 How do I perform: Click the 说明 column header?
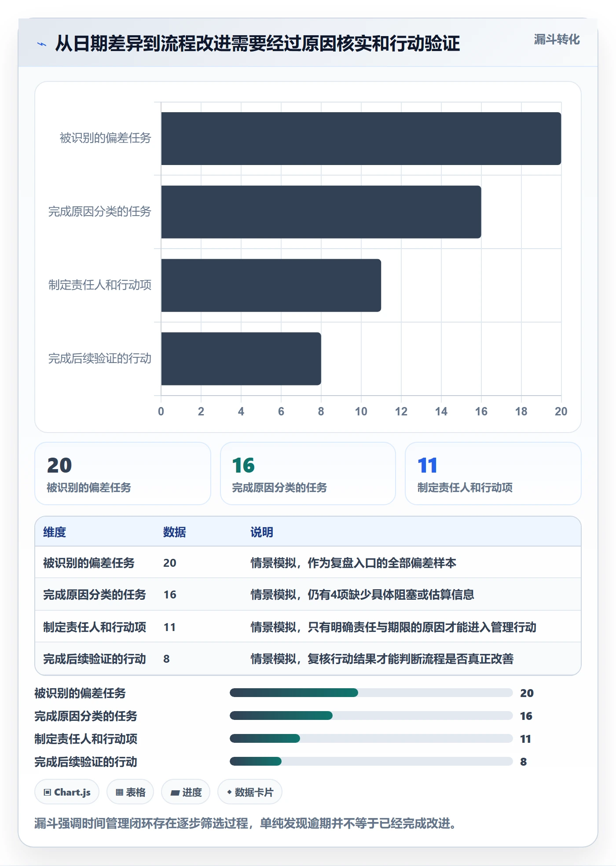(x=262, y=532)
